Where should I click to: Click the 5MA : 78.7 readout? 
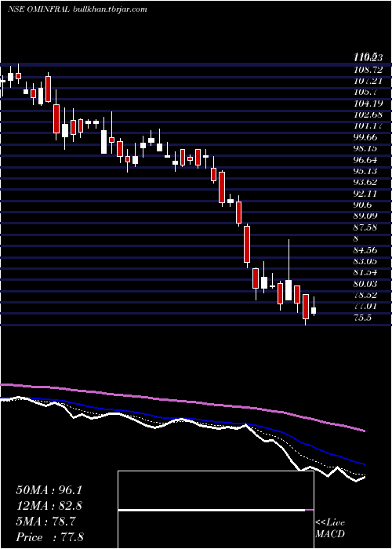(x=45, y=522)
